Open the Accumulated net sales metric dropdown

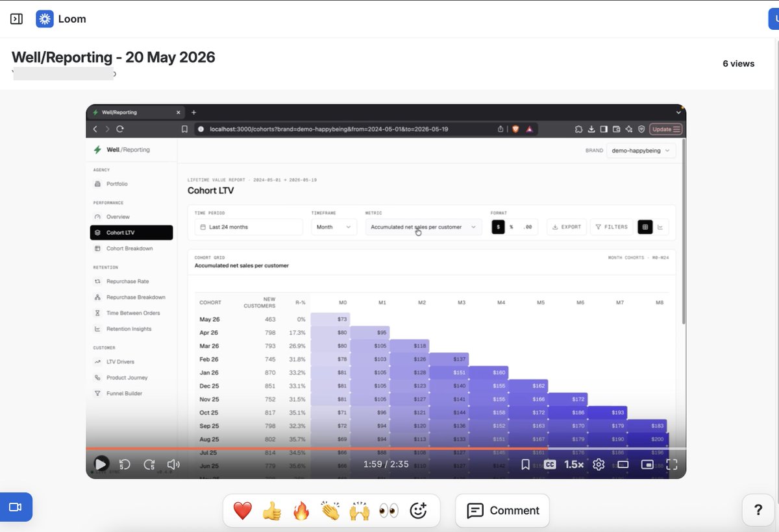423,227
